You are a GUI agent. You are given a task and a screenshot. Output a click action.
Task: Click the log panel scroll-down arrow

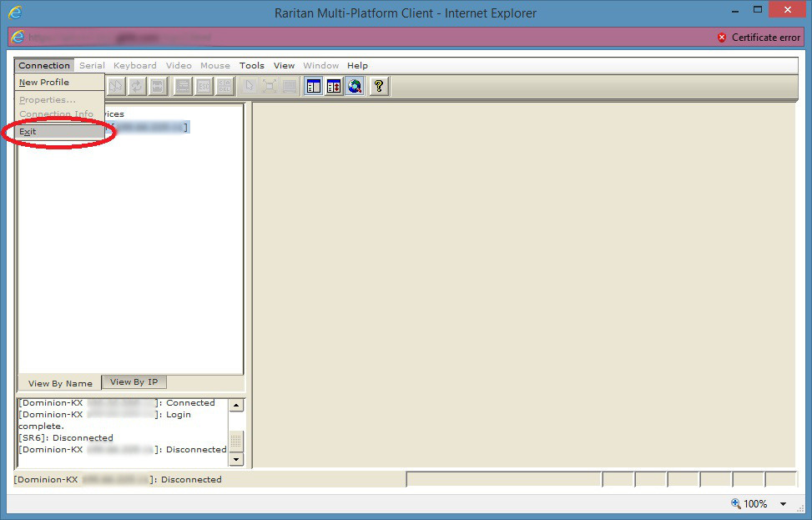point(236,459)
